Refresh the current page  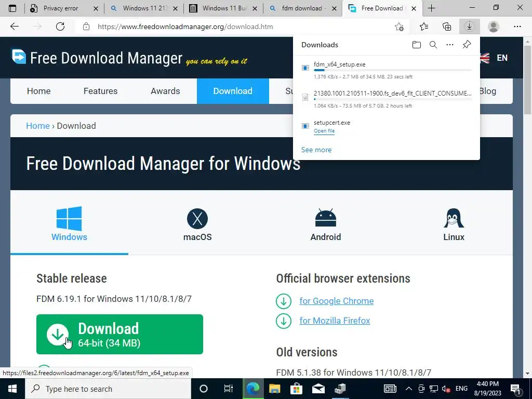(x=60, y=26)
